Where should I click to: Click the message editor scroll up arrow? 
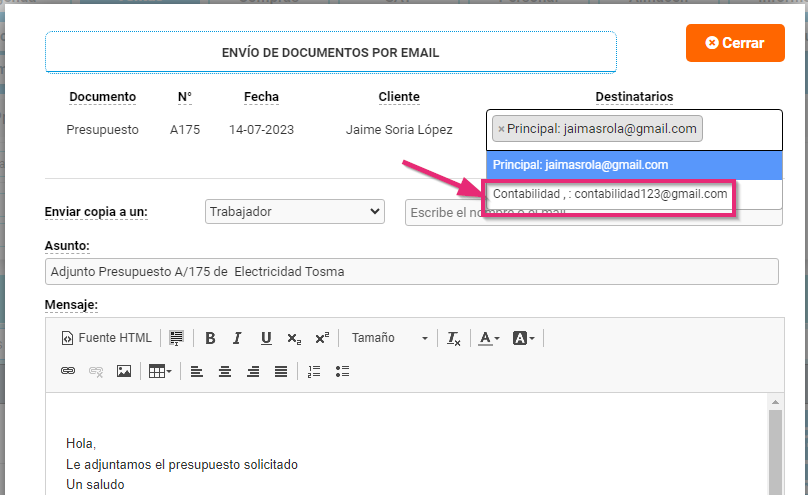coord(775,402)
